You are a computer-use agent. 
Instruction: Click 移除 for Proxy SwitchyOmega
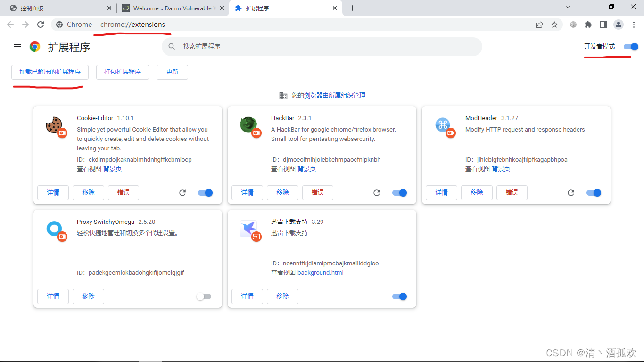coord(88,296)
